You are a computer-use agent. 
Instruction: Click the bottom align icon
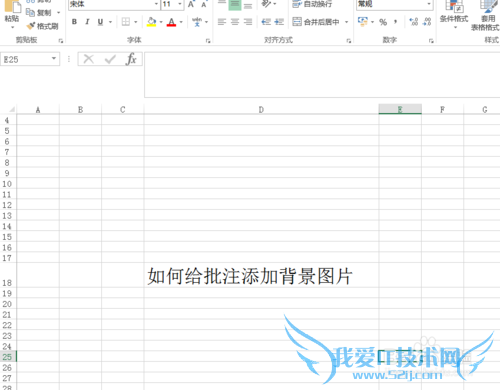tap(248, 5)
